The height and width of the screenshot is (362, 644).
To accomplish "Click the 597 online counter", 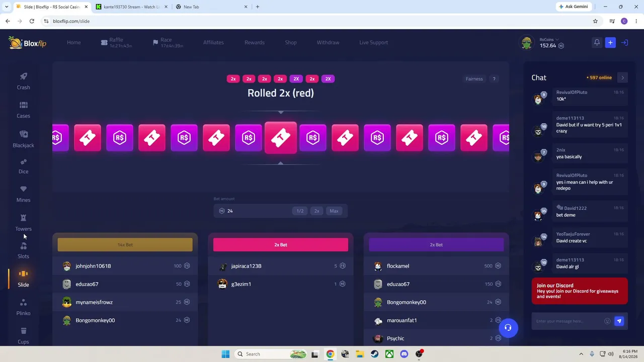I will 599,78.
